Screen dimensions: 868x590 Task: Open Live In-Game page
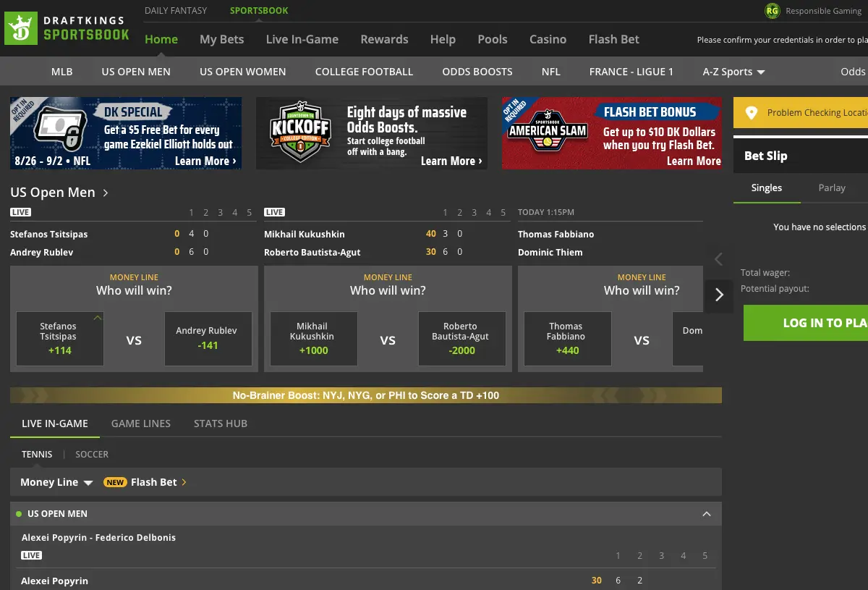pos(302,39)
